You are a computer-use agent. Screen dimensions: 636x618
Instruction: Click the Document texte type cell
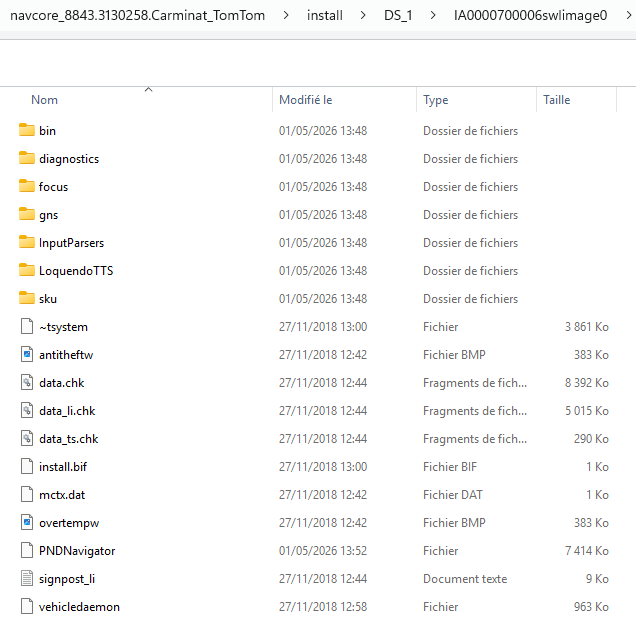tap(465, 579)
